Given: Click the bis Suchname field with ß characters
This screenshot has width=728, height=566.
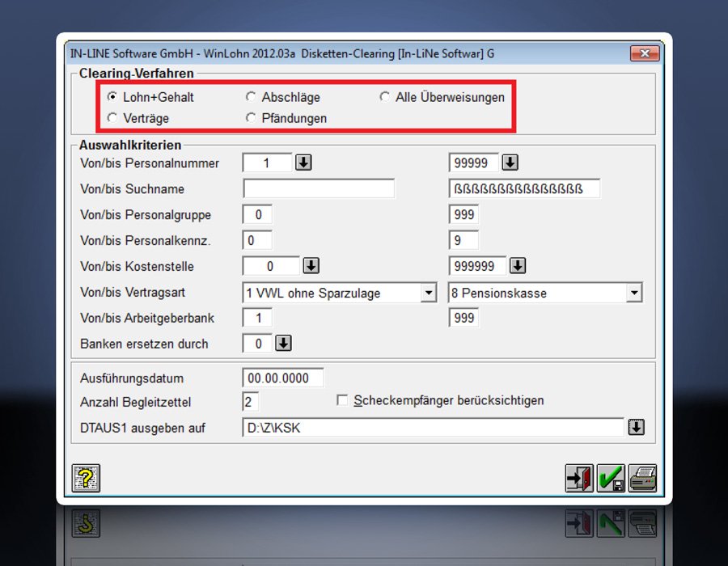Looking at the screenshot, I should click(524, 189).
